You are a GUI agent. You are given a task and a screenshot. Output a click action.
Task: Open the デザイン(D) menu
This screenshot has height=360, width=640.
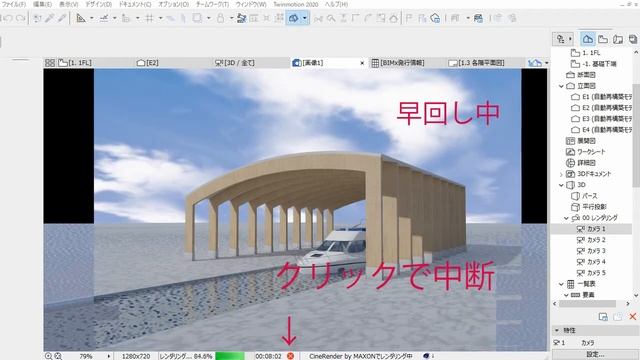[98, 4]
